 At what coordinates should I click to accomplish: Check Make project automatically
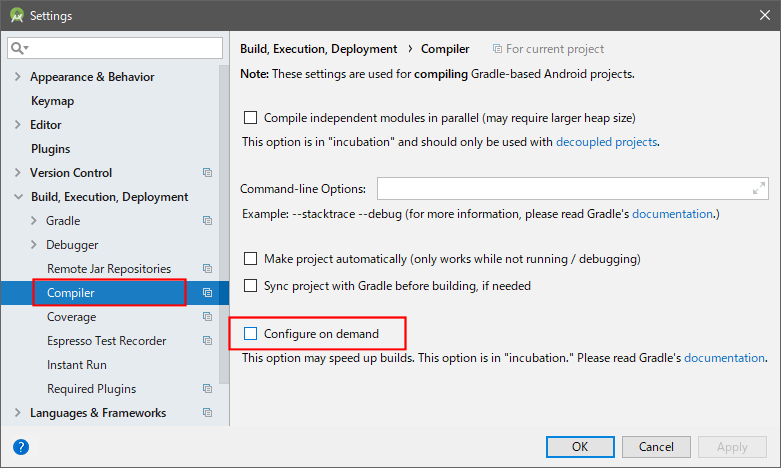(x=251, y=259)
